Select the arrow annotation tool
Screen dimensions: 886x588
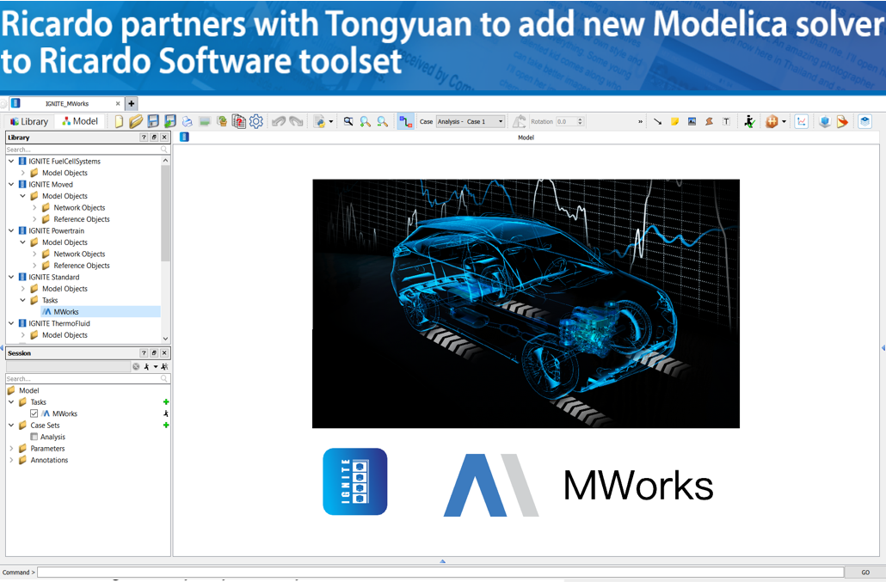(658, 121)
